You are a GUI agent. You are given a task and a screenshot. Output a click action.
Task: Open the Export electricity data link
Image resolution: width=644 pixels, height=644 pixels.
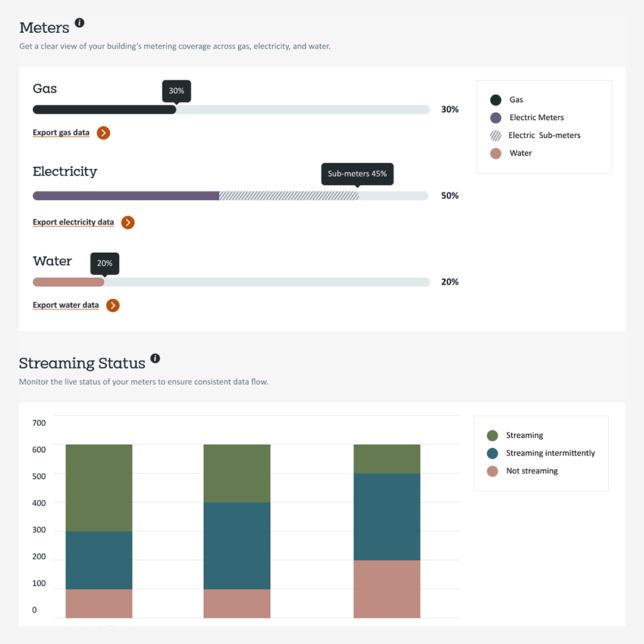[x=73, y=222]
